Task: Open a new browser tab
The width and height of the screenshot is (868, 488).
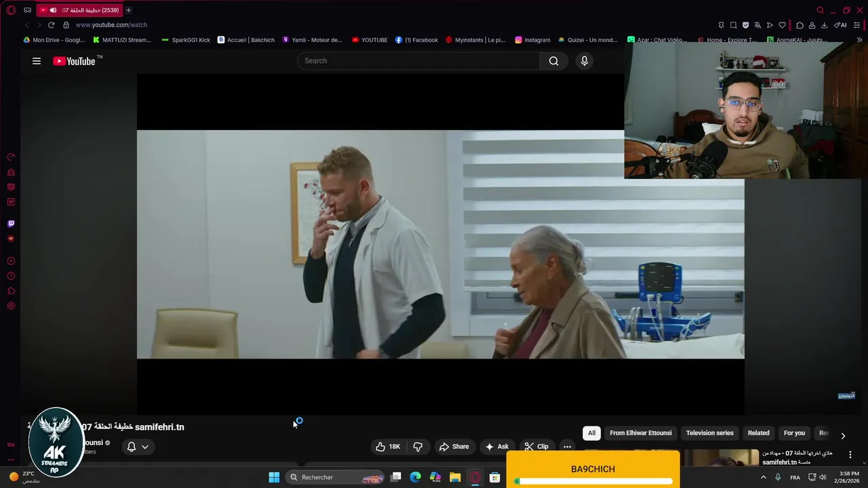Action: click(128, 10)
